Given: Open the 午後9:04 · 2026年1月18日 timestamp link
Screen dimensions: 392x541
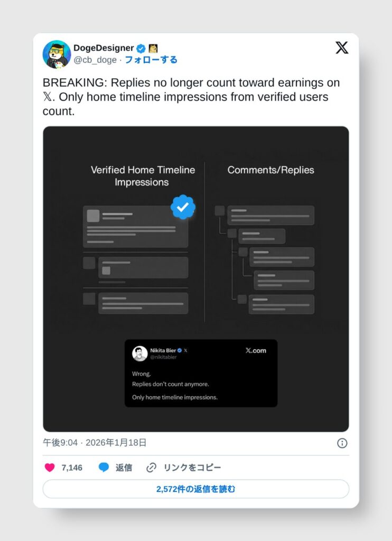Looking at the screenshot, I should [95, 443].
